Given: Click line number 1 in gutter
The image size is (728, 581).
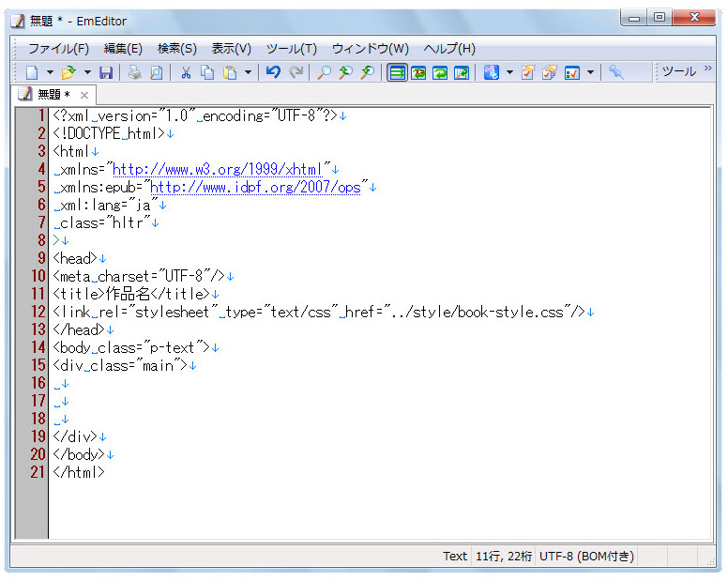Looking at the screenshot, I should point(41,115).
